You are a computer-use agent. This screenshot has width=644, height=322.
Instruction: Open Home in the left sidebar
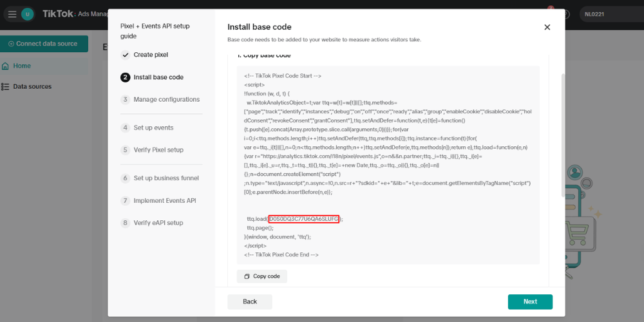pos(44,66)
